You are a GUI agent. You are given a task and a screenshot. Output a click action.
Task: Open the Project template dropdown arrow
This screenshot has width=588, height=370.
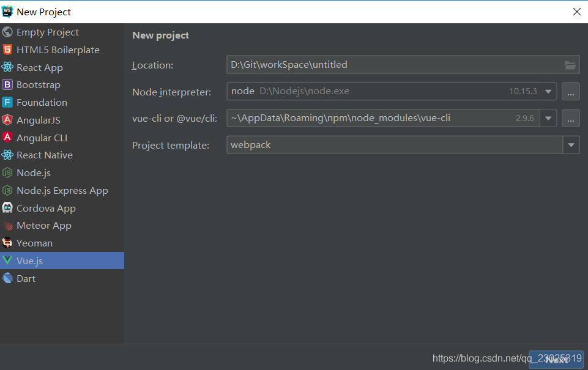tap(571, 145)
